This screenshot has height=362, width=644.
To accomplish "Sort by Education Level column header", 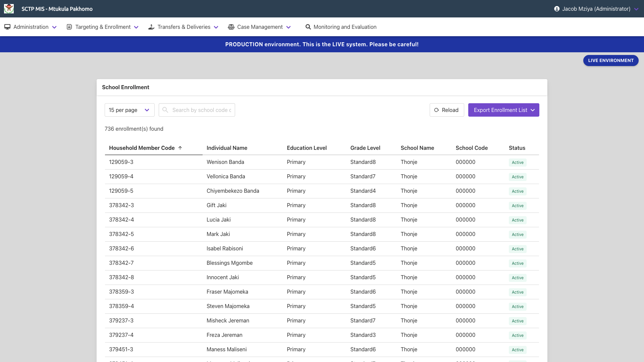I will tap(307, 148).
